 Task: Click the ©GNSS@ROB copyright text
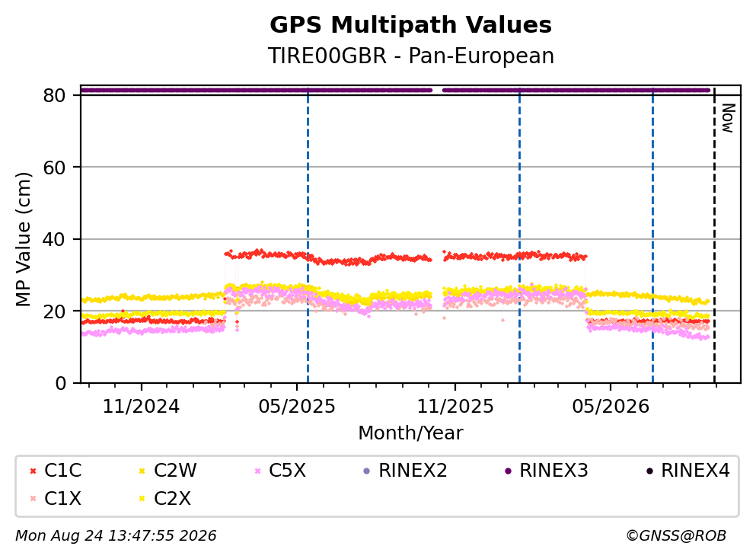(676, 536)
